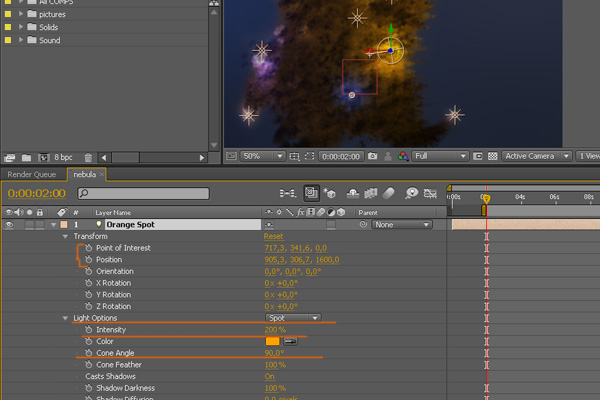Viewport: 600px width, 400px height.
Task: Close the nebula tab
Action: (x=102, y=175)
